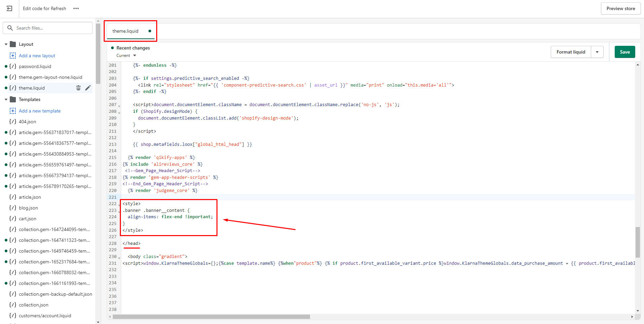
Task: Click the password.liquid file icon
Action: click(13, 66)
